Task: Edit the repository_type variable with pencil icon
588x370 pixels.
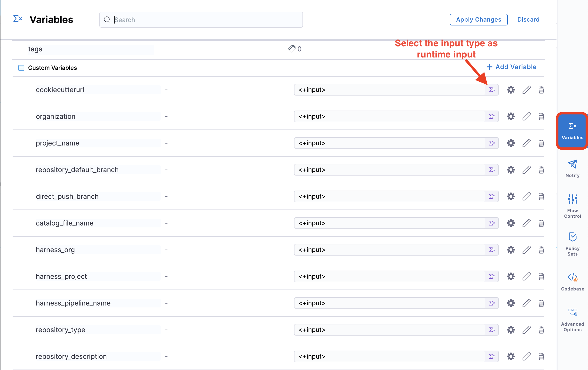Action: [x=526, y=330]
